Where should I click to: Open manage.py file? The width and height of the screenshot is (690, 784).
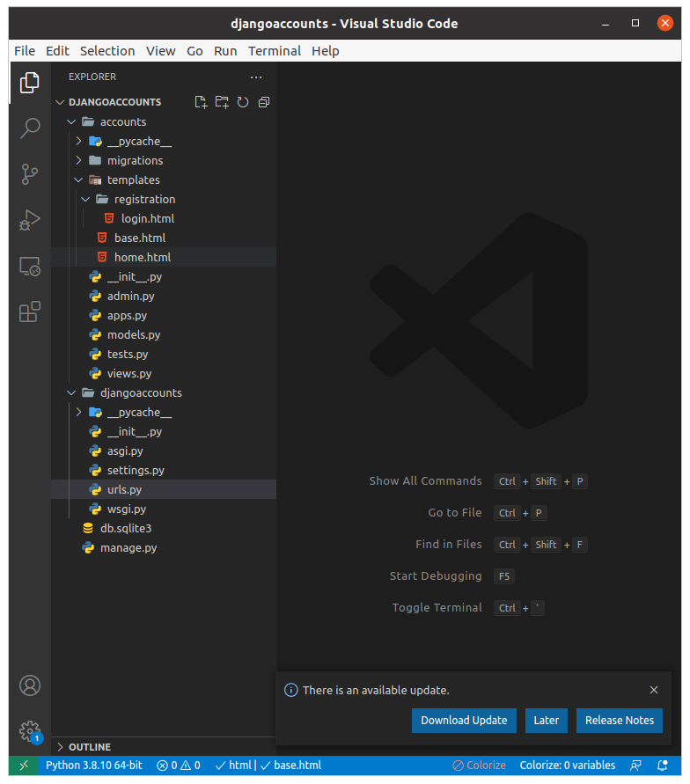pyautogui.click(x=164, y=547)
